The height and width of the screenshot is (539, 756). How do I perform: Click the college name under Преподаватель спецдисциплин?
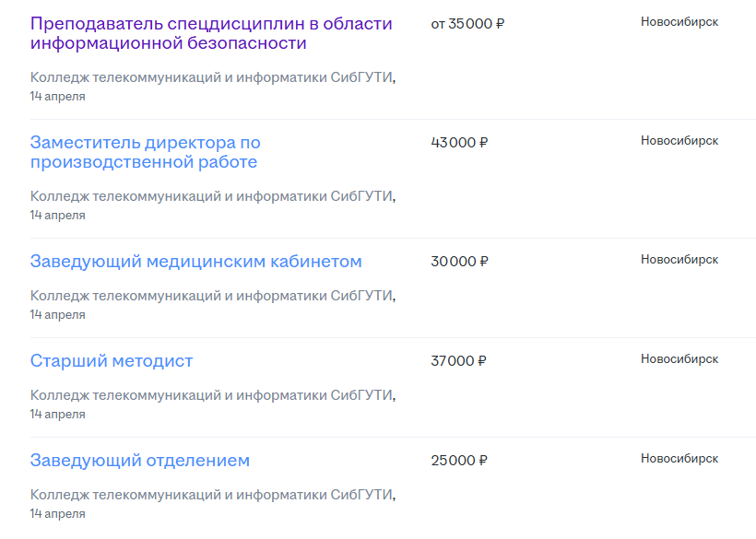(212, 77)
